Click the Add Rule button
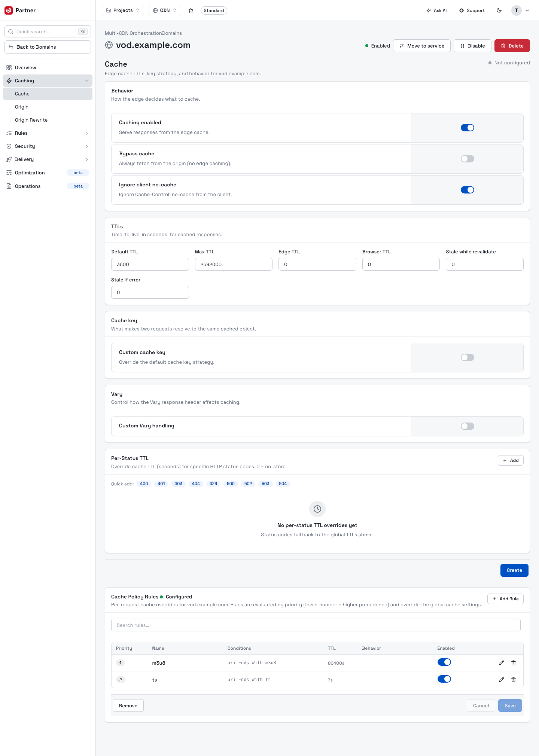The height and width of the screenshot is (756, 539). pos(505,599)
